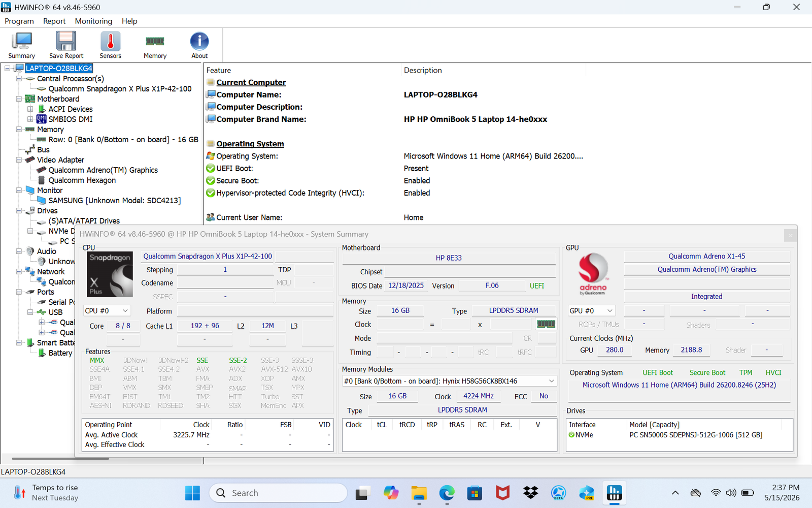Image resolution: width=812 pixels, height=508 pixels.
Task: Collapse the LAPTOP-O28BLKG4 root tree node
Action: [x=8, y=68]
